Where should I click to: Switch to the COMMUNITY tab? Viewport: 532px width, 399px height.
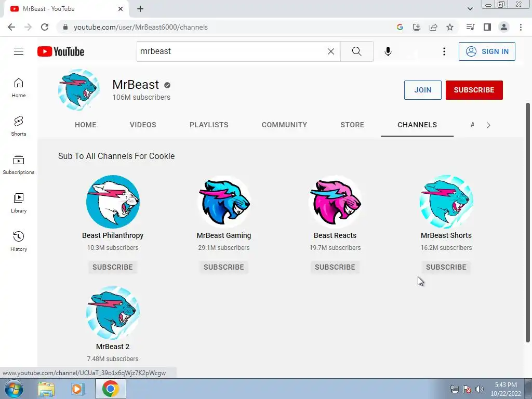click(284, 125)
